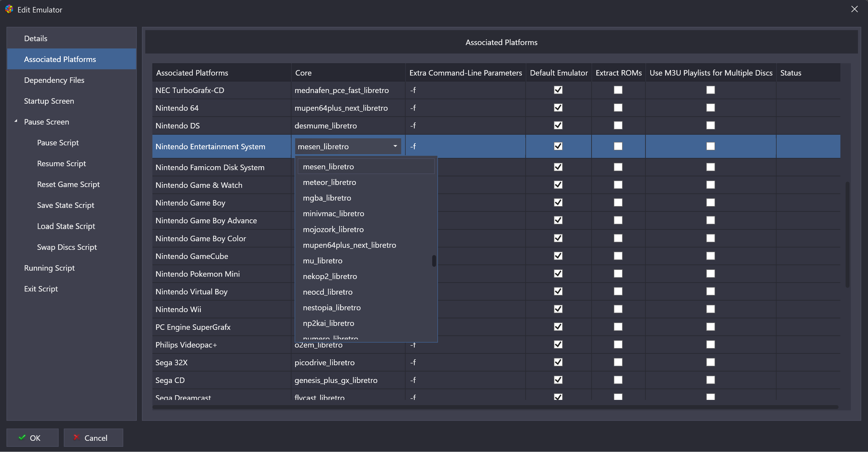
Task: Choose mojozork_libretro from the core list
Action: click(x=366, y=230)
